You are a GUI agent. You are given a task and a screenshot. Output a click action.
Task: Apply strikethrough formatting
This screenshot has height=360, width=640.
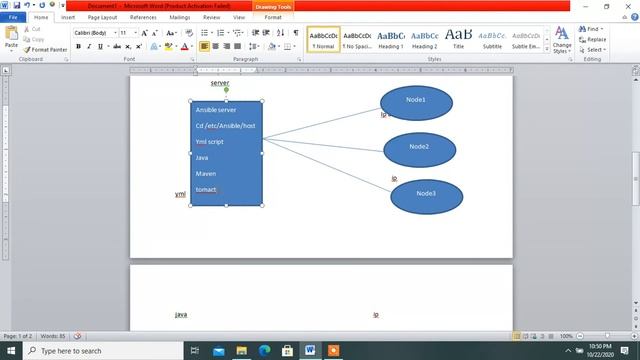(x=117, y=47)
